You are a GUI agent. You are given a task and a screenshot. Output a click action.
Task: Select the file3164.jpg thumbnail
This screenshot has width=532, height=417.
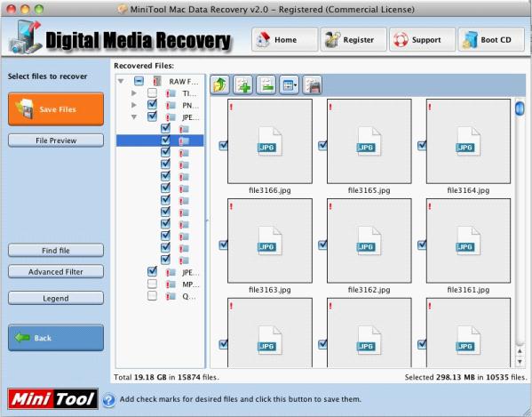pyautogui.click(x=468, y=141)
